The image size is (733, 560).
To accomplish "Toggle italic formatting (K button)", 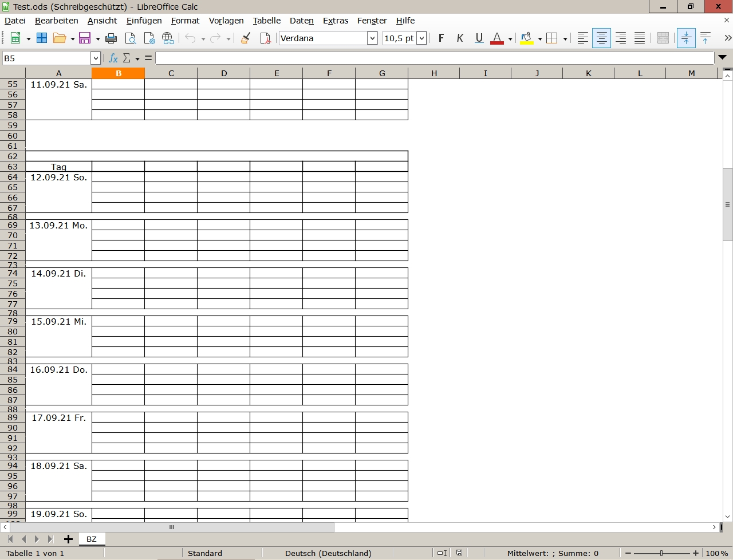I will point(460,38).
